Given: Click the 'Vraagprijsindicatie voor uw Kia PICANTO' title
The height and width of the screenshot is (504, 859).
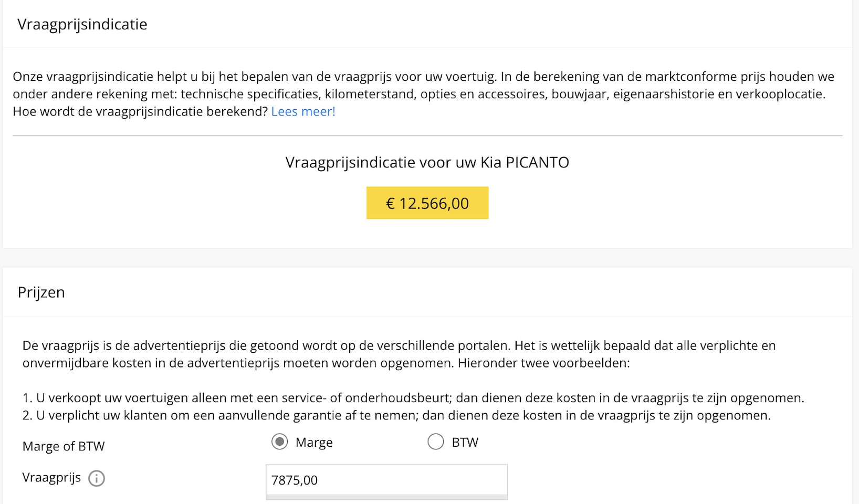Looking at the screenshot, I should click(x=427, y=162).
